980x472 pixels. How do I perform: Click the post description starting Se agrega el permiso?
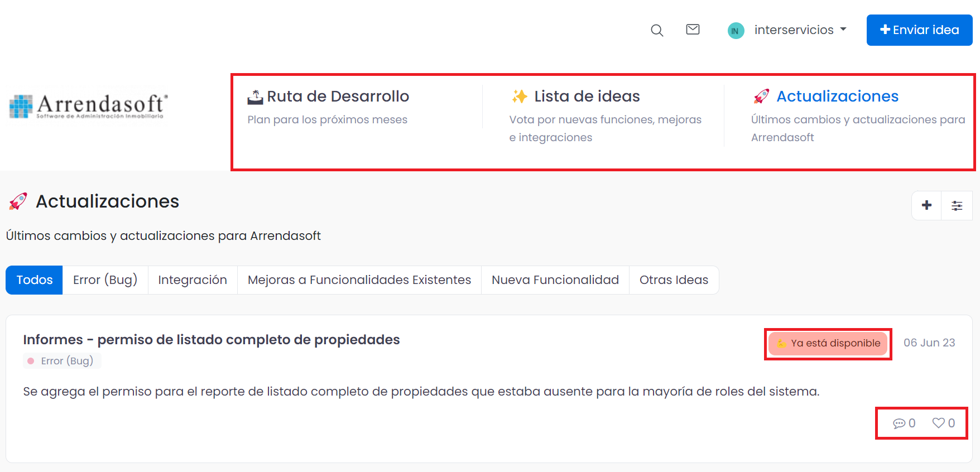click(421, 392)
